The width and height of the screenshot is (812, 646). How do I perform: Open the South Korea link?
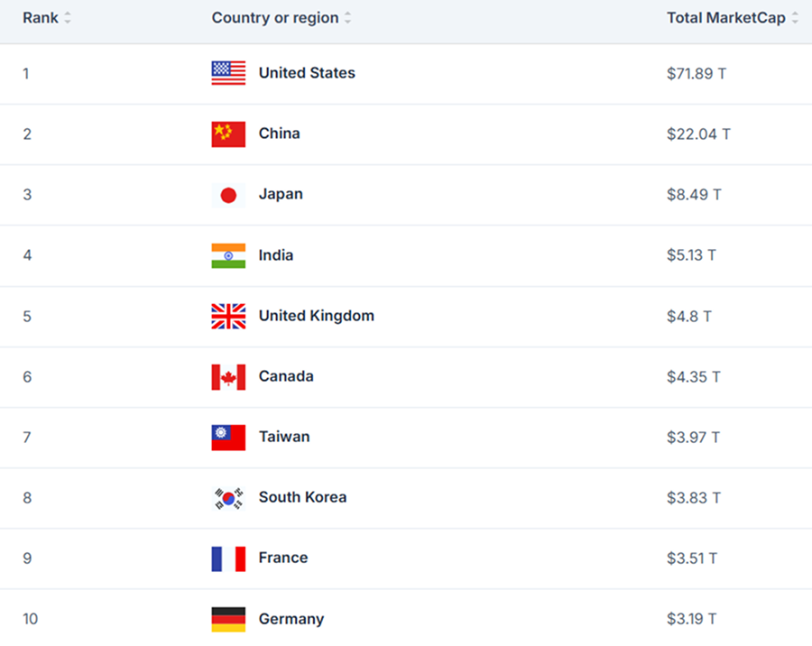pos(302,497)
